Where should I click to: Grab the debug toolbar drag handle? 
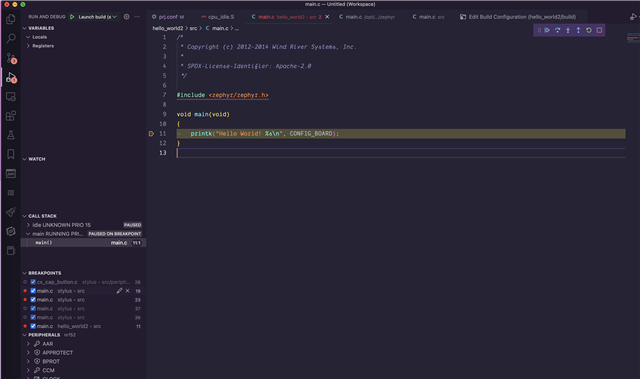(x=539, y=30)
